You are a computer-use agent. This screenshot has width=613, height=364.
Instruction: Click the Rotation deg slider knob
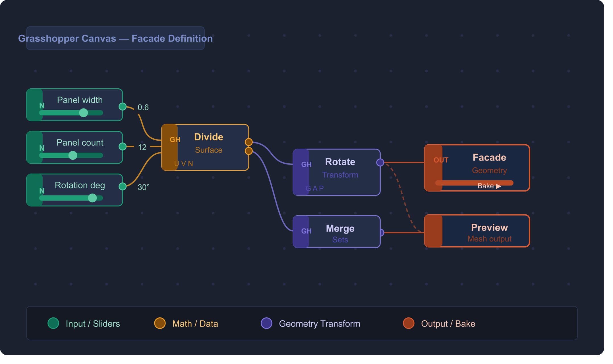pyautogui.click(x=92, y=198)
